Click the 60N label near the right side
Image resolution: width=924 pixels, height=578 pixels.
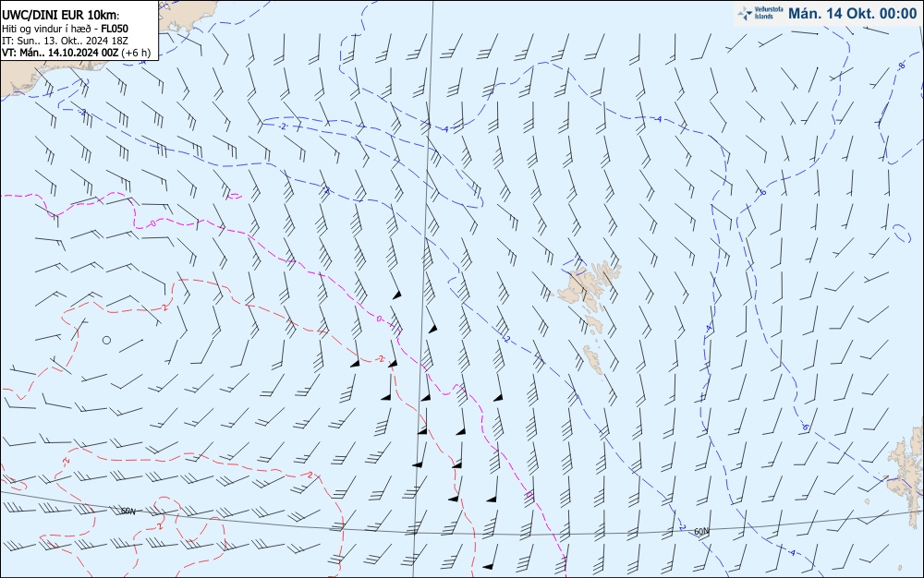701,531
